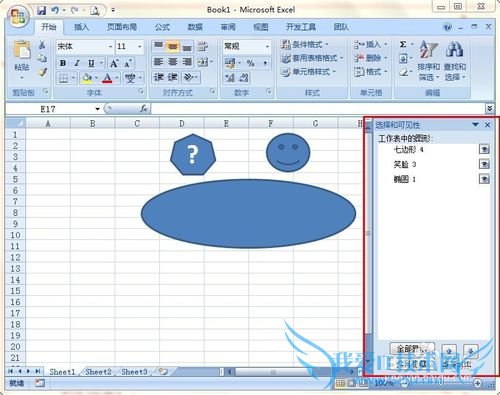This screenshot has width=500, height=395.
Task: Open the text orientation tool
Action: [189, 77]
